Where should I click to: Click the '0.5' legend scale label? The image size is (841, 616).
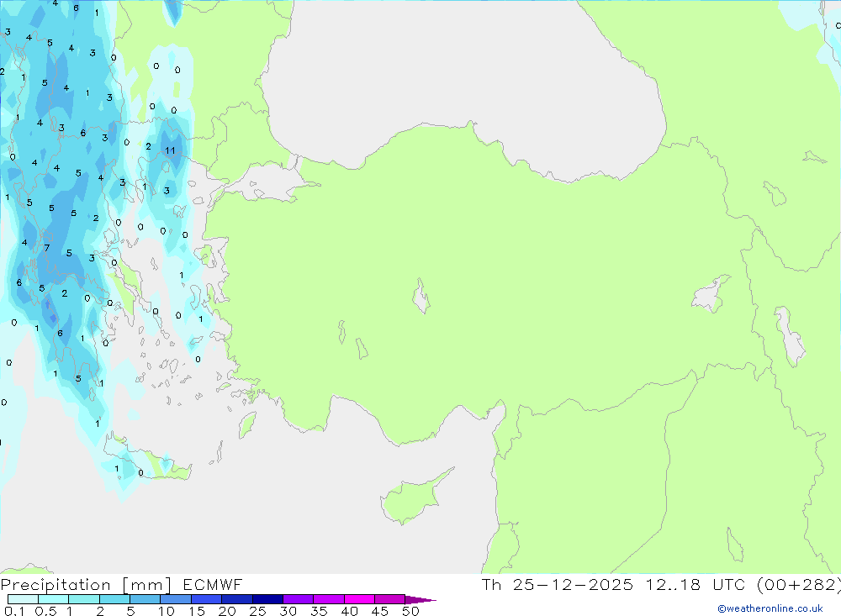45,611
